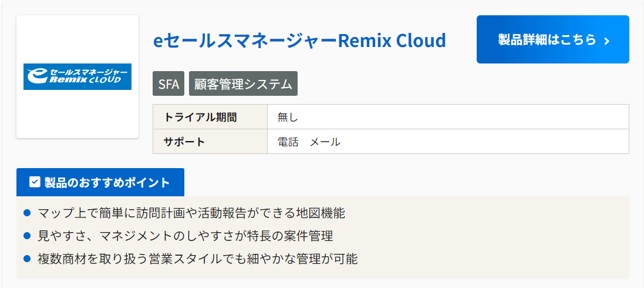
Task: Select the 顧客管理システム category tag
Action: (243, 83)
